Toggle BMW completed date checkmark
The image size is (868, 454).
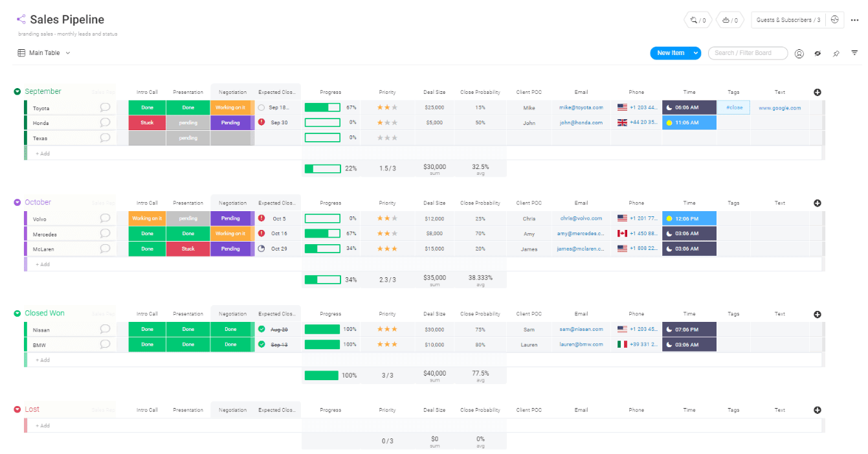tap(262, 345)
